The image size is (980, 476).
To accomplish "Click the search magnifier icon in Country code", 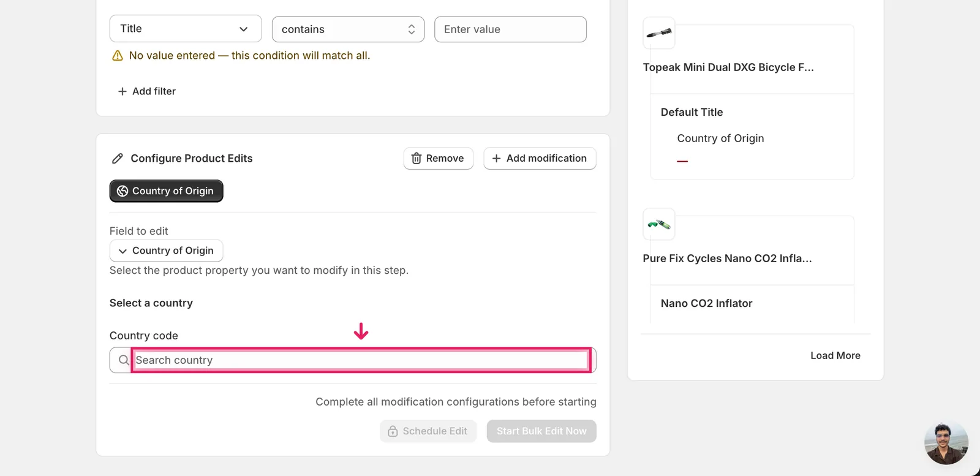I will (124, 360).
